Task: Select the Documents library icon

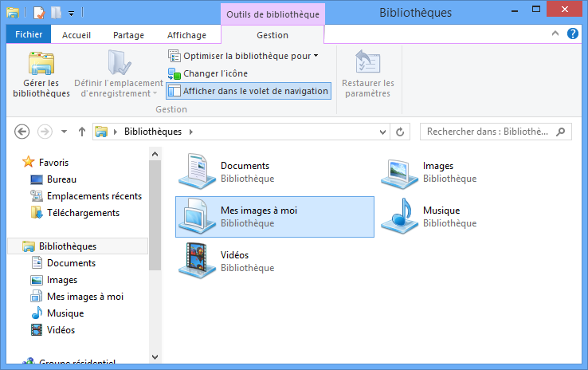Action: 197,171
